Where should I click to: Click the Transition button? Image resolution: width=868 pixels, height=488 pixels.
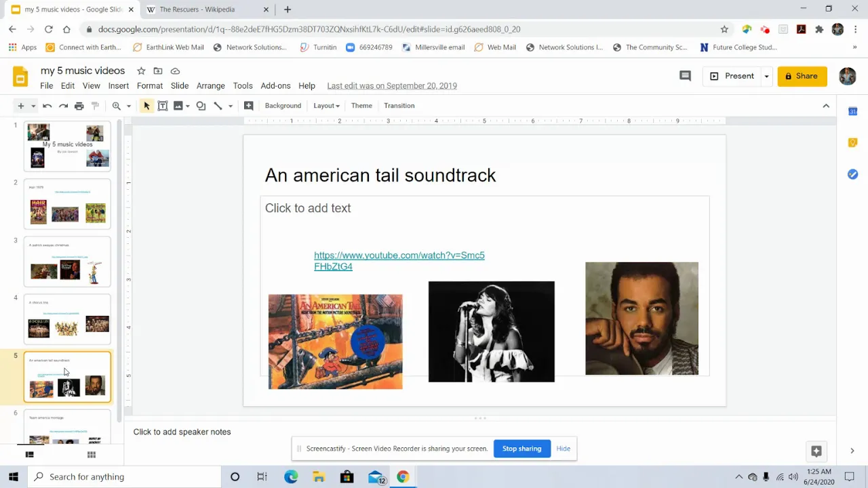(x=399, y=106)
